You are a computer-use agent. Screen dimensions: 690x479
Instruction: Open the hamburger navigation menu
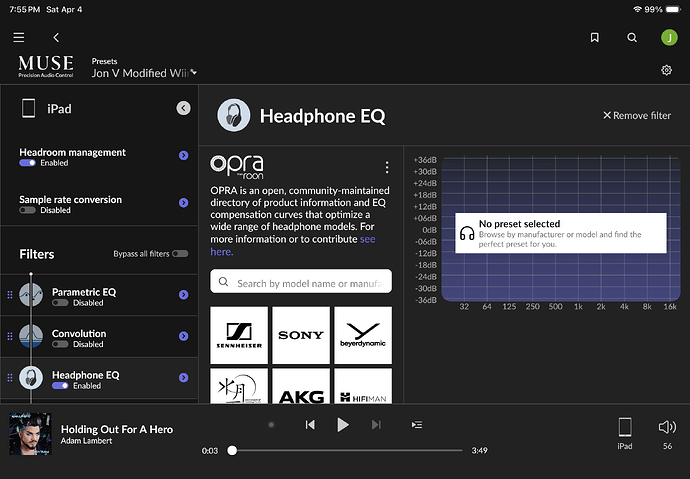[x=18, y=37]
